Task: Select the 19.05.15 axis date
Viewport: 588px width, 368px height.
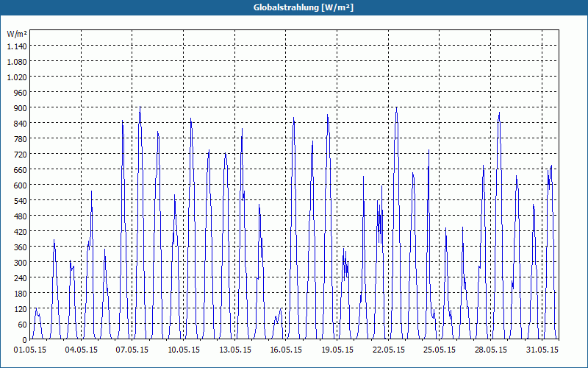Action: pos(337,350)
